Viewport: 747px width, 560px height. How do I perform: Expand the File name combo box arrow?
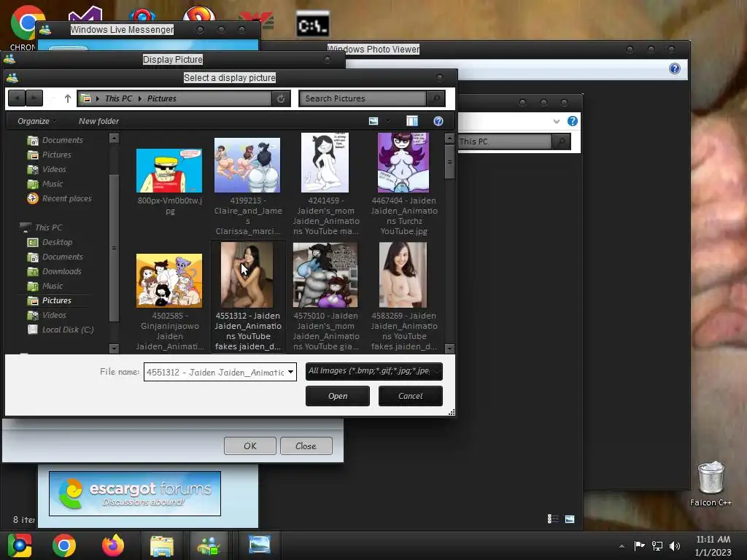(x=290, y=372)
